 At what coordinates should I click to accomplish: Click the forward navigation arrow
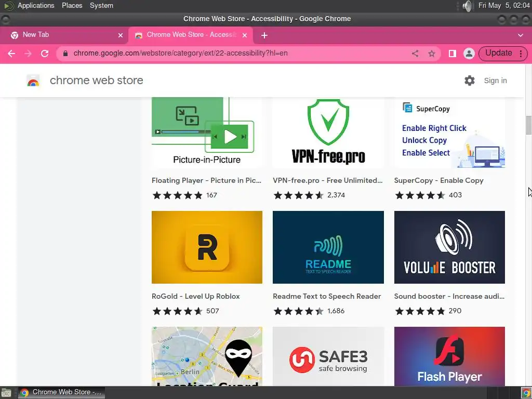click(28, 54)
